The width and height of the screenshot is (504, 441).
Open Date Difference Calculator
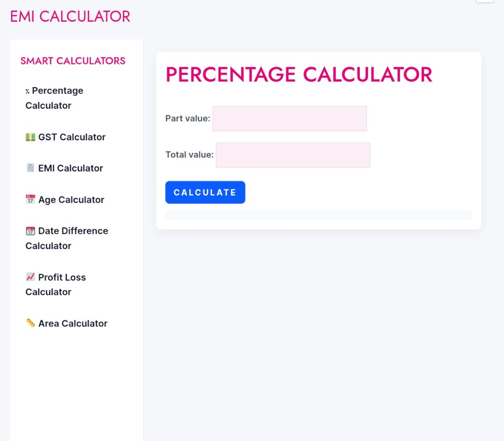pyautogui.click(x=67, y=238)
